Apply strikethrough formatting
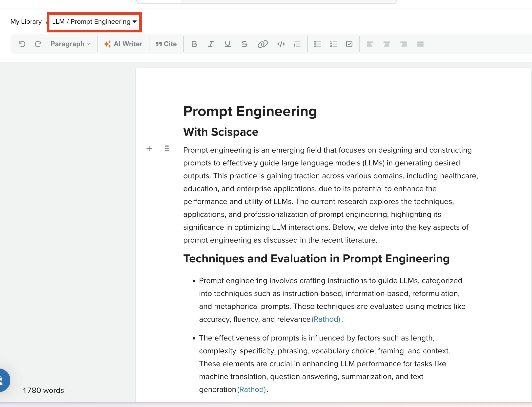This screenshot has height=407, width=532. coord(244,44)
